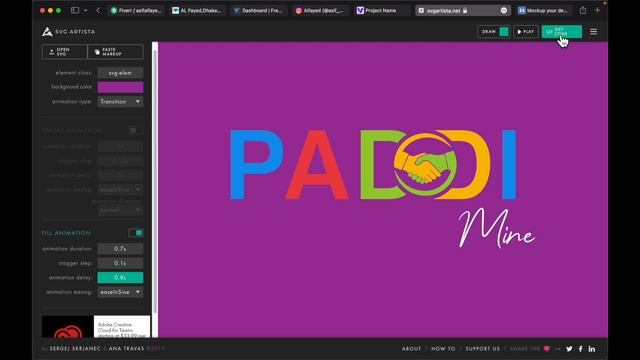The height and width of the screenshot is (360, 640).
Task: Switch to the Alfayed Instagram tab
Action: 320,11
